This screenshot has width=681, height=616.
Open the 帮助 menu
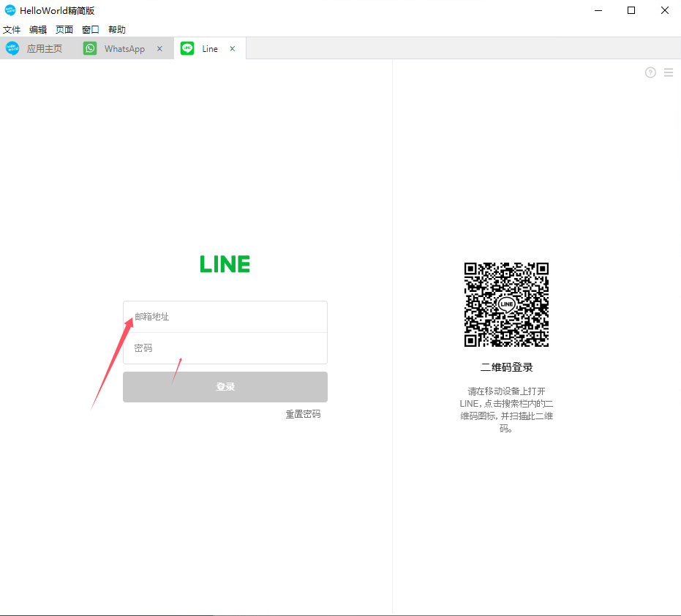(x=117, y=29)
